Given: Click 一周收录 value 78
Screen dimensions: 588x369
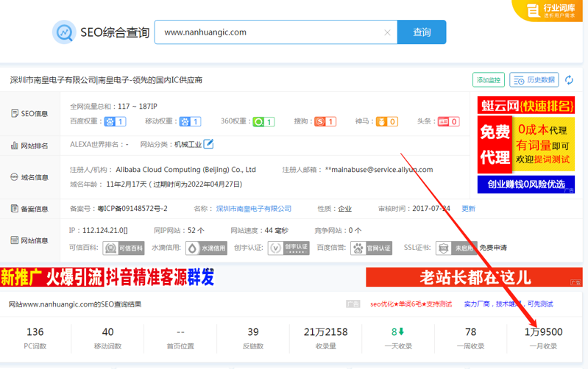Looking at the screenshot, I should click(471, 332).
